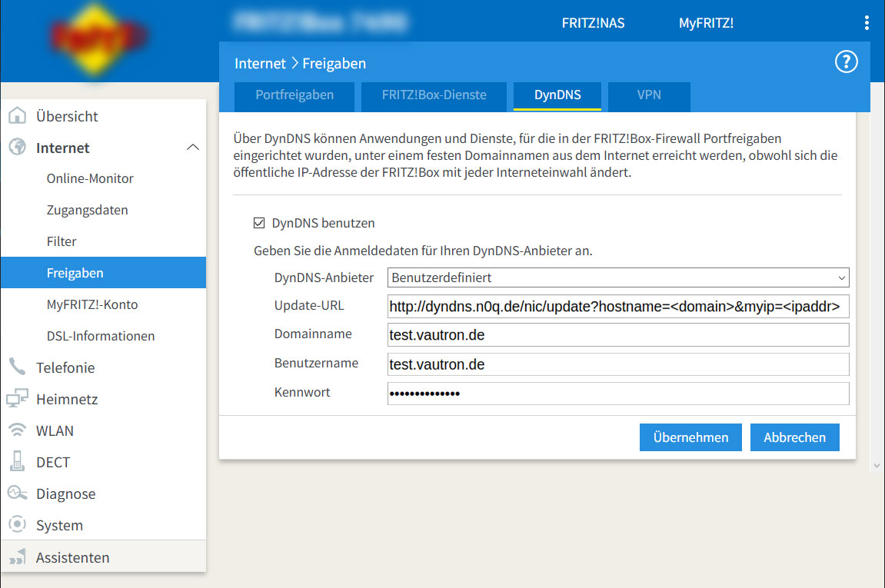Click the Telefonie phone handset icon
The width and height of the screenshot is (885, 588).
click(18, 367)
